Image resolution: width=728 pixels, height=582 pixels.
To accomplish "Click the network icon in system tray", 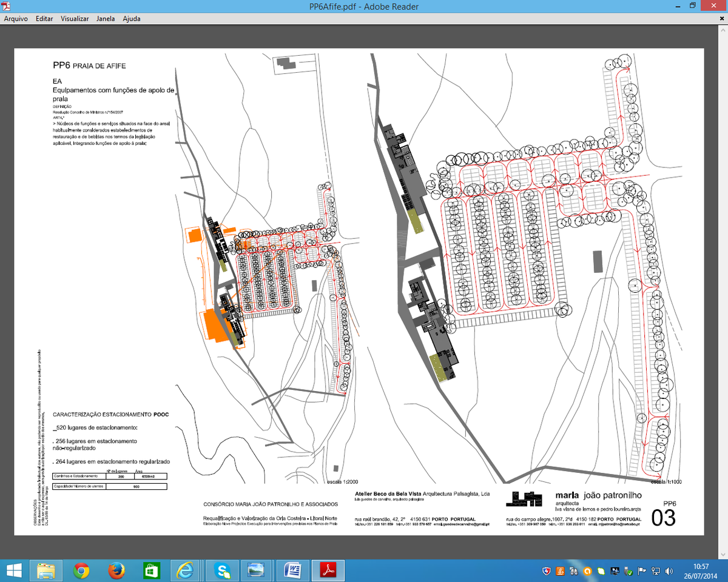I will click(656, 571).
